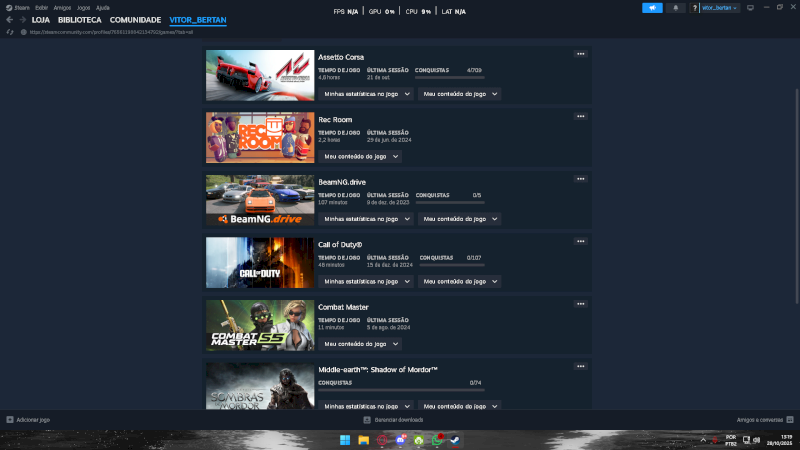Switch to Big Picture monitor icon
The height and width of the screenshot is (450, 800).
(x=750, y=8)
